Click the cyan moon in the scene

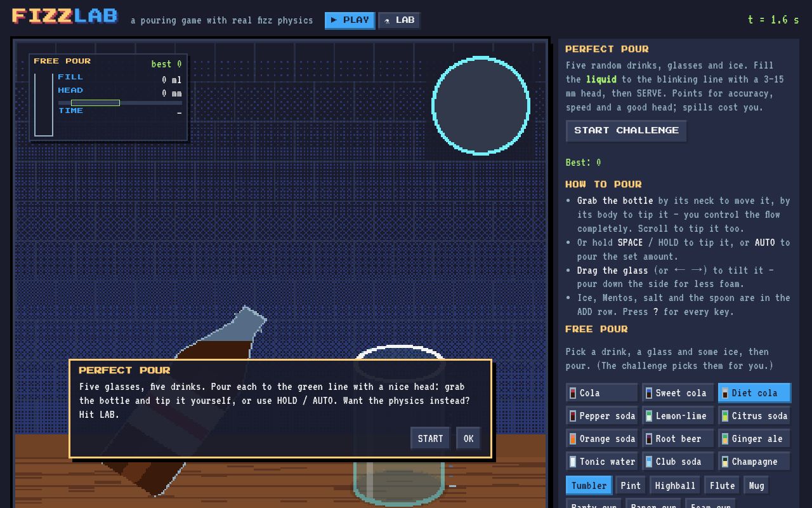[x=481, y=105]
